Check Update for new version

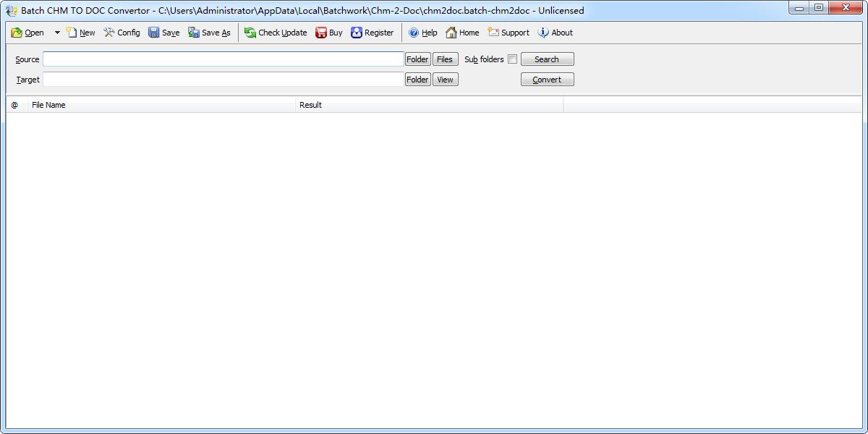[x=276, y=33]
